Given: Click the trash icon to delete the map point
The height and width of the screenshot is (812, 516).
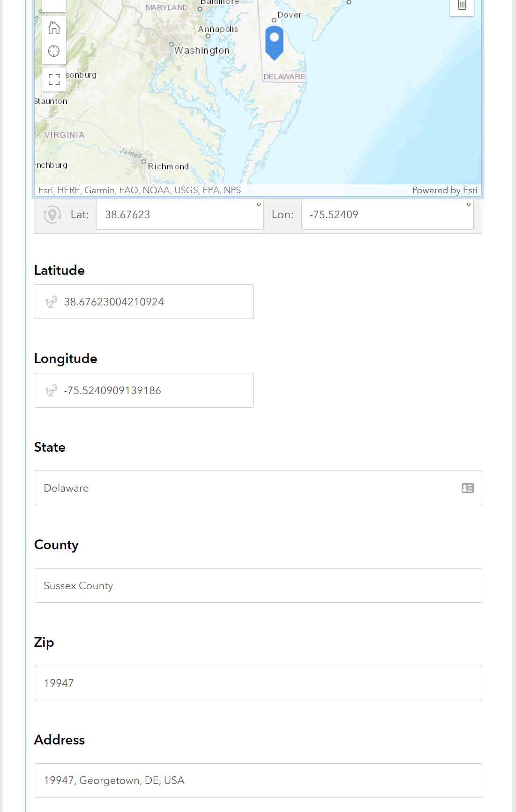Looking at the screenshot, I should click(x=462, y=6).
